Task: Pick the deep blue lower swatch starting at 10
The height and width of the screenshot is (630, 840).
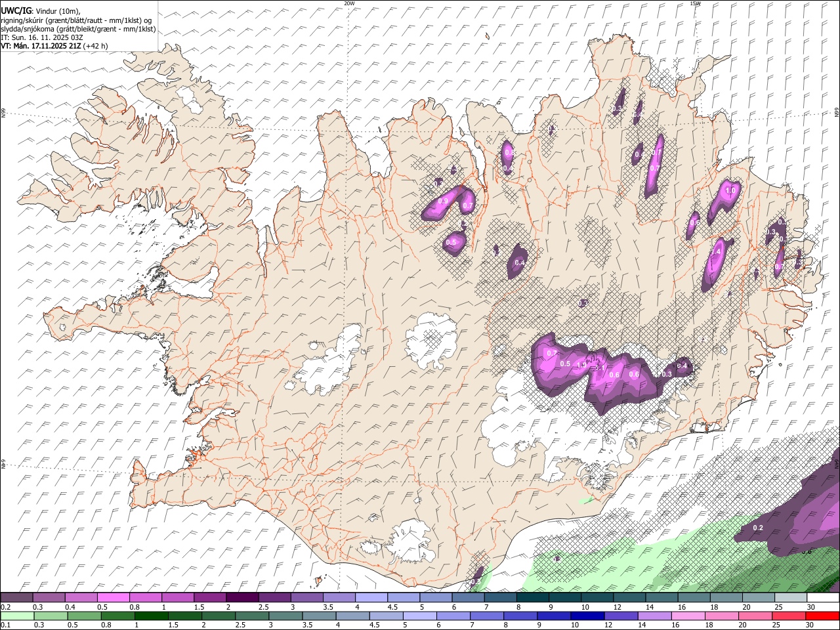Action: (x=587, y=616)
